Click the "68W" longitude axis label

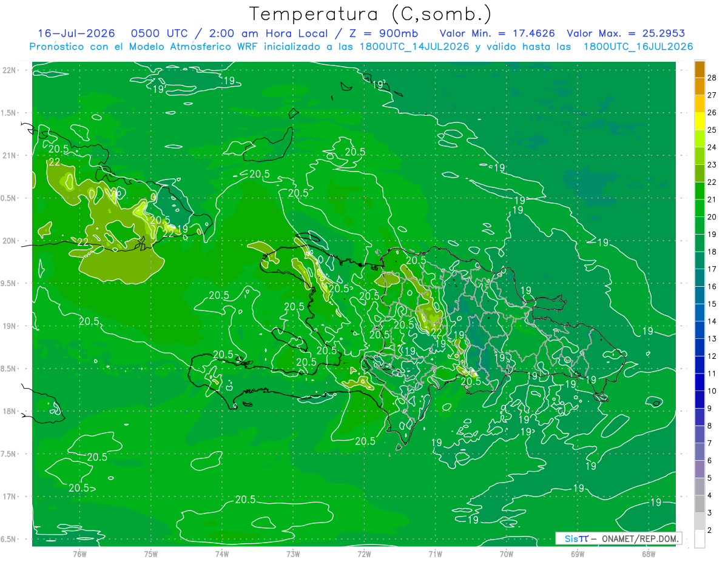coord(649,554)
